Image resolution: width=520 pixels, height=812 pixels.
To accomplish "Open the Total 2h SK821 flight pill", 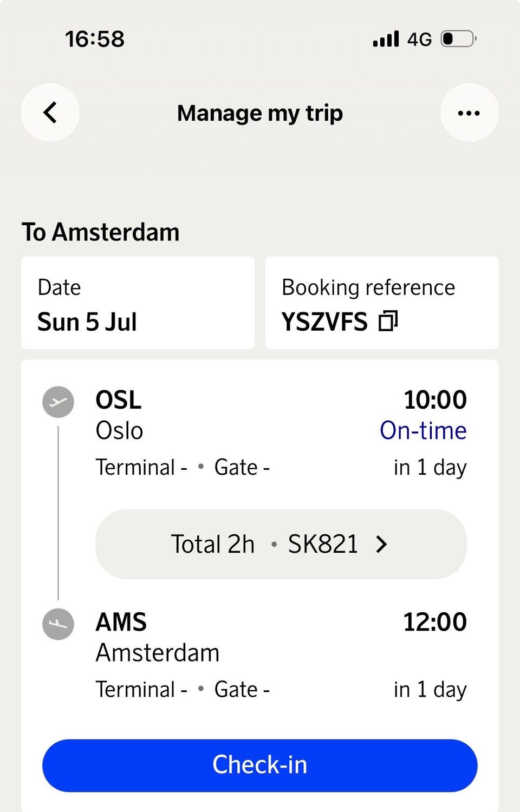I will [x=281, y=544].
